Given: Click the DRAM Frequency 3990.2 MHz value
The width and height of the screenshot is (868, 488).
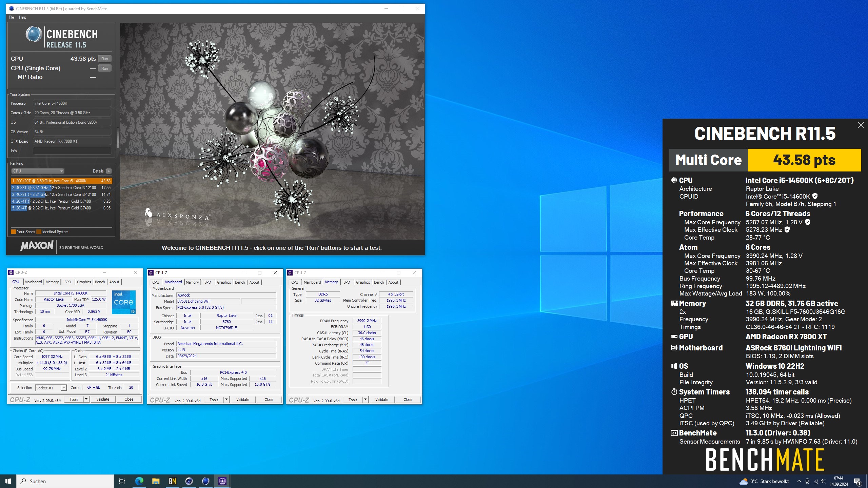Looking at the screenshot, I should (x=367, y=321).
